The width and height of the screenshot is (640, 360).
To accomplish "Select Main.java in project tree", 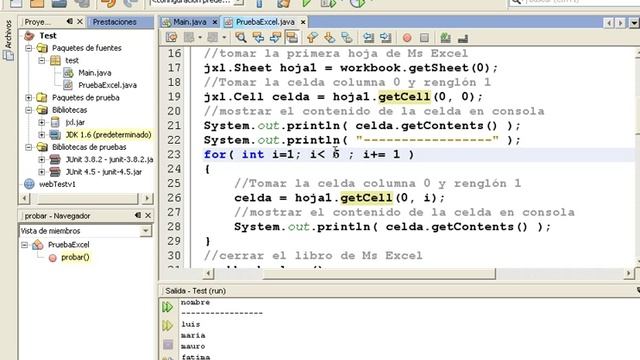I will [94, 73].
